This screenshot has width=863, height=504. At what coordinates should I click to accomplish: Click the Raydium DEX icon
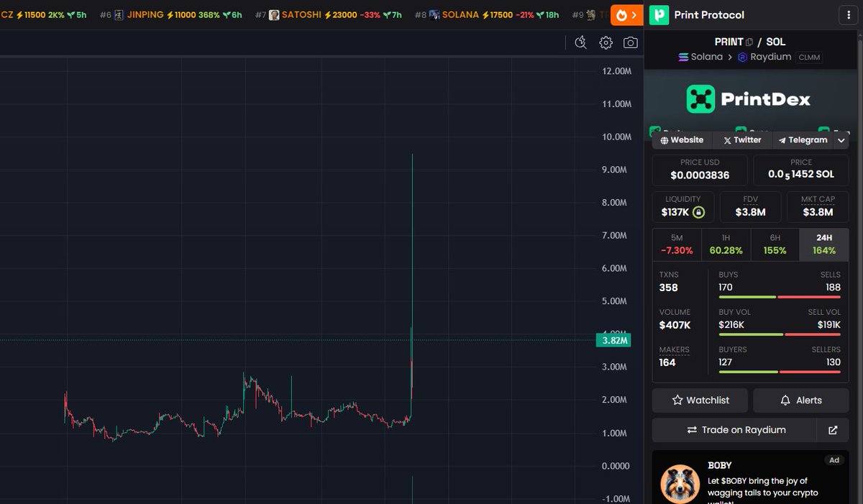(743, 57)
